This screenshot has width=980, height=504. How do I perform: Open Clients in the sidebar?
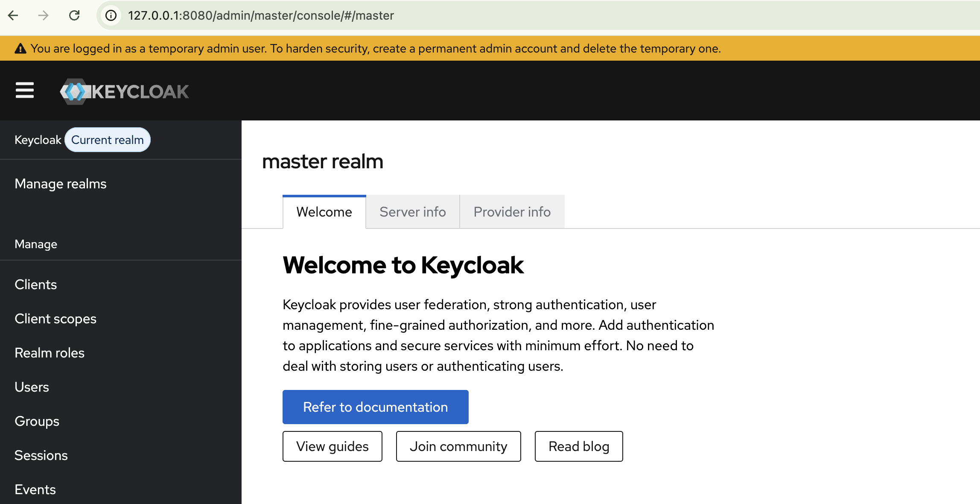(x=36, y=284)
